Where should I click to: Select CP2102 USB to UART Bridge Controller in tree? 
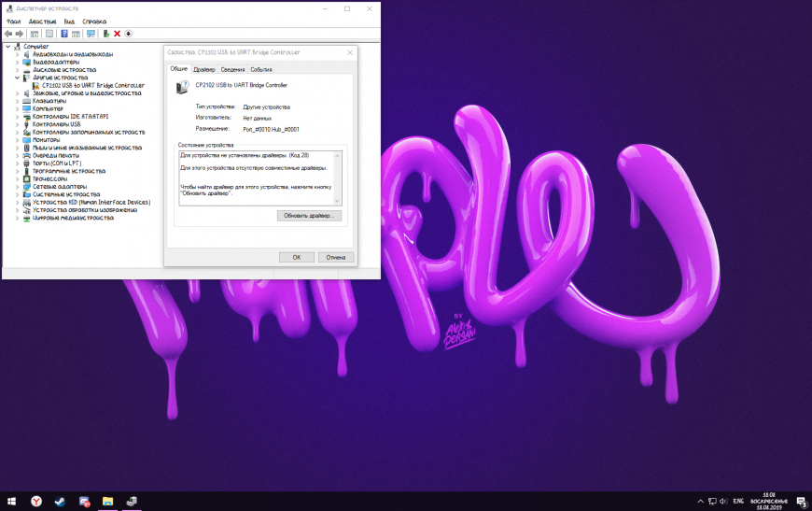click(93, 85)
